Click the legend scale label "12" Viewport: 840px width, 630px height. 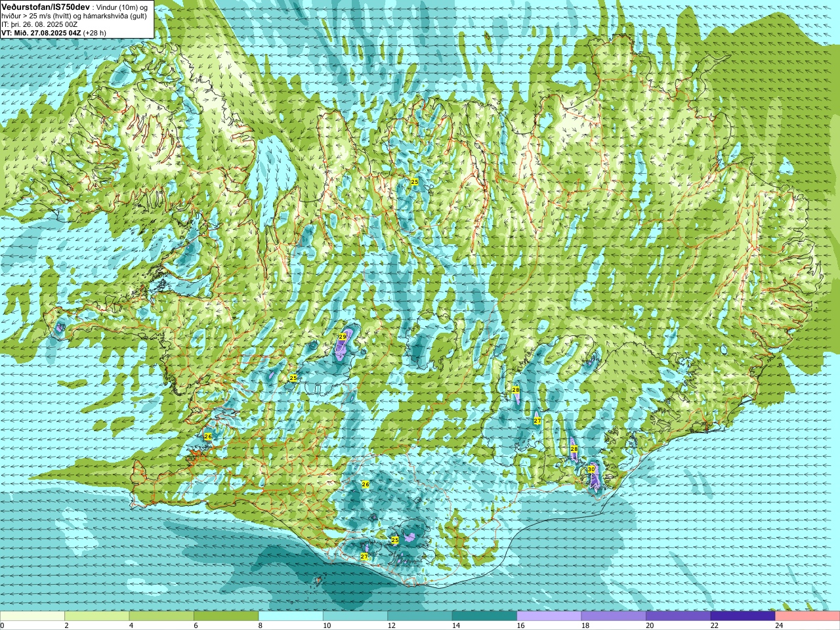[391, 625]
